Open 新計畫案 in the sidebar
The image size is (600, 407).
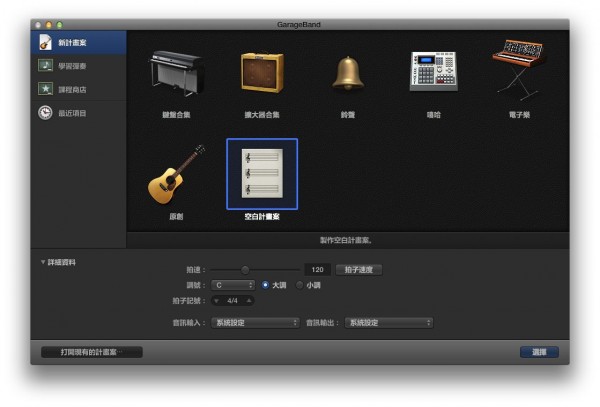tap(78, 43)
